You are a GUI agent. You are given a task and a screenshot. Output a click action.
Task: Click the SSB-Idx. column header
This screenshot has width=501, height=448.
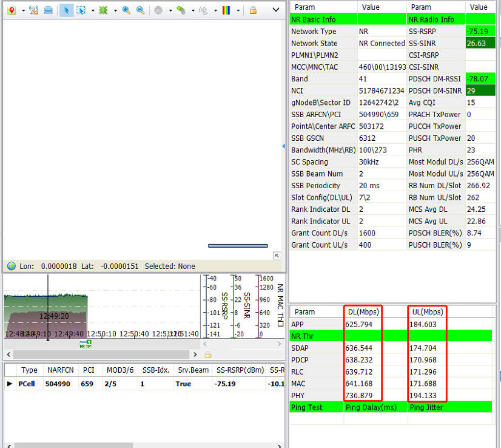point(156,370)
